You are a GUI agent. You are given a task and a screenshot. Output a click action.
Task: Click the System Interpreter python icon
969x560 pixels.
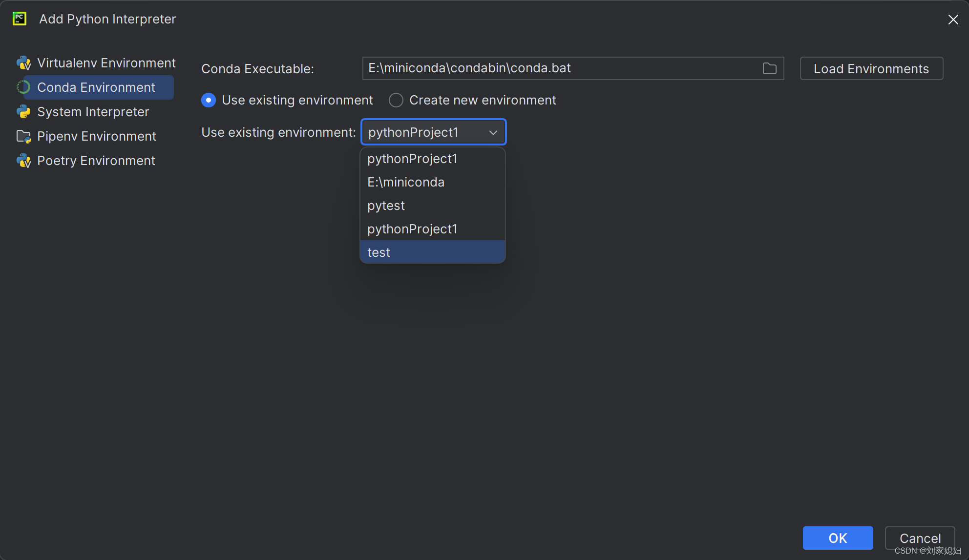[23, 112]
